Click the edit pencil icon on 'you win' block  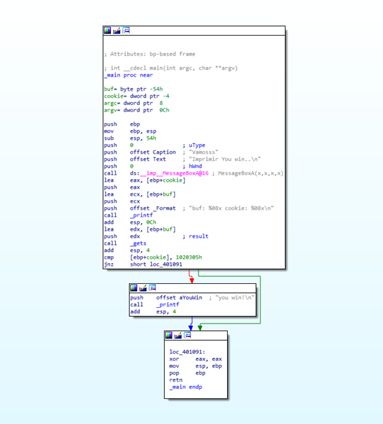tap(143, 288)
